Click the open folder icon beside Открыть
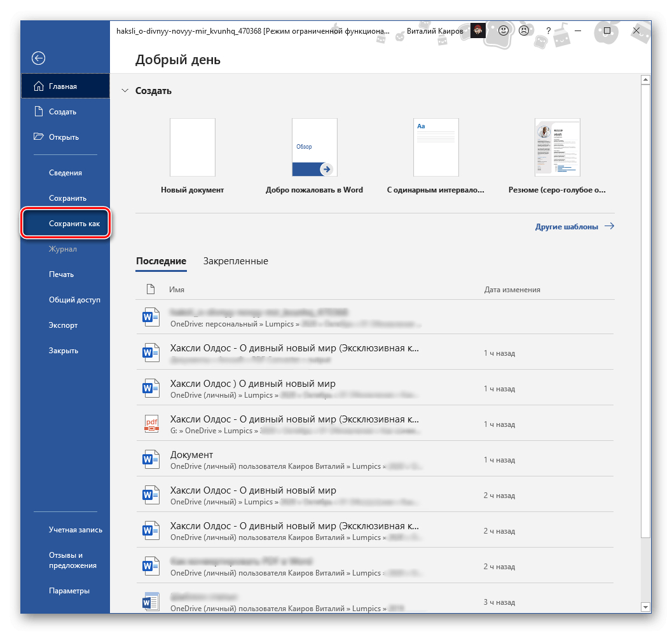Viewport: 672px width, 634px height. tap(39, 137)
